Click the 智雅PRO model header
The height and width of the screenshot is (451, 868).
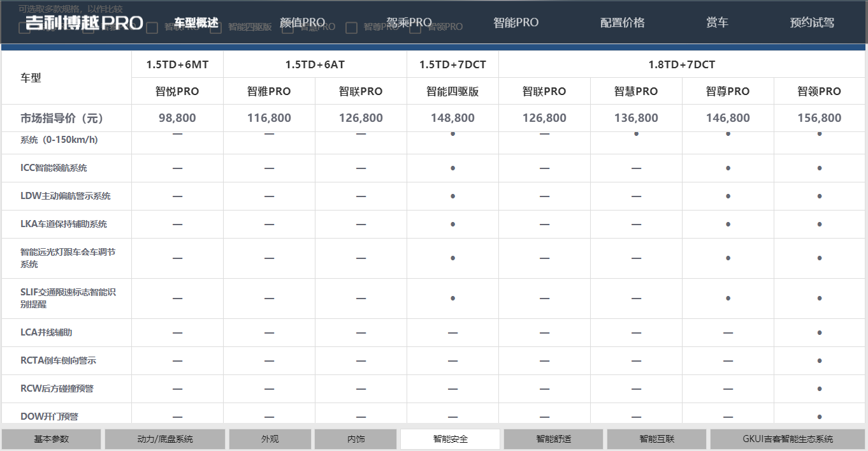(269, 91)
